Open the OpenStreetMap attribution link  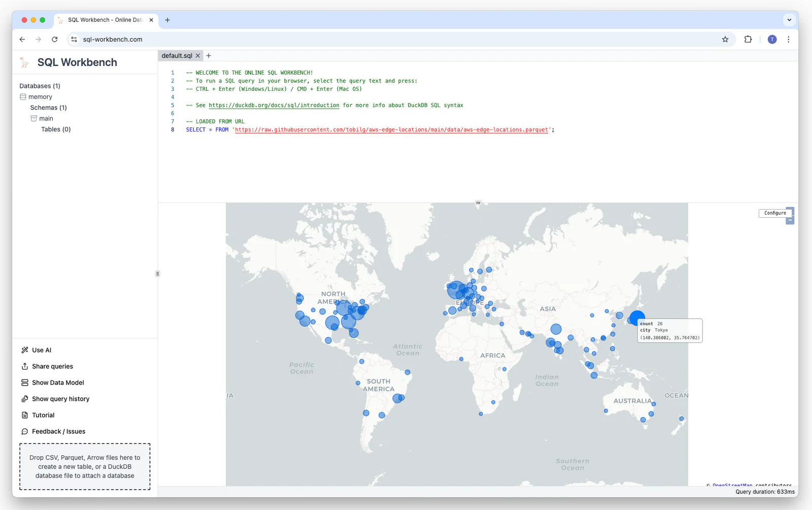(x=732, y=485)
